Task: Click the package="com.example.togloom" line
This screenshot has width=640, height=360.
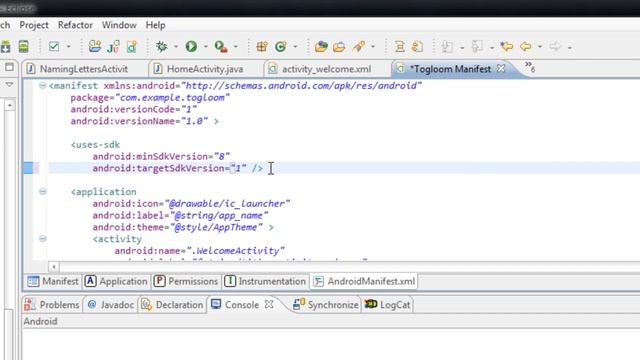Action: [x=150, y=98]
